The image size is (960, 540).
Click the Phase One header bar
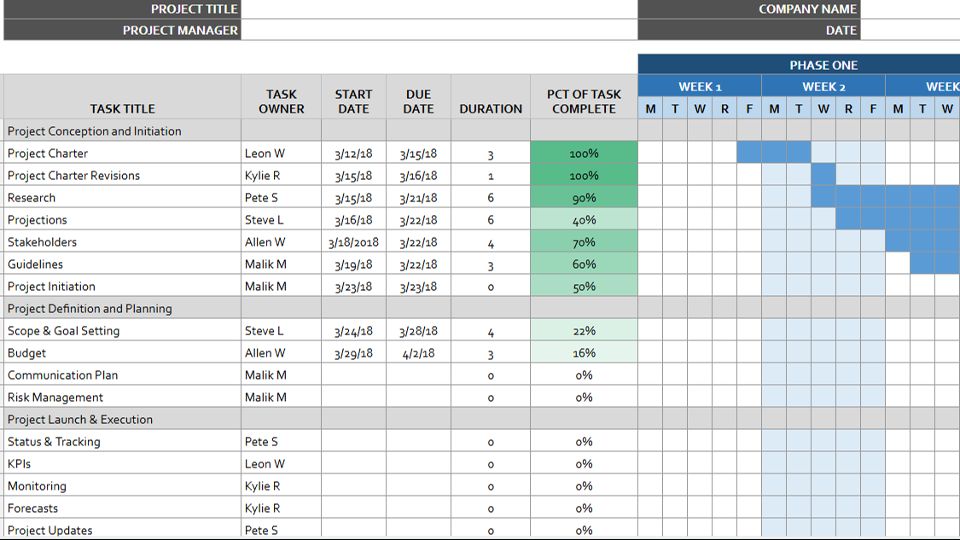coord(822,65)
